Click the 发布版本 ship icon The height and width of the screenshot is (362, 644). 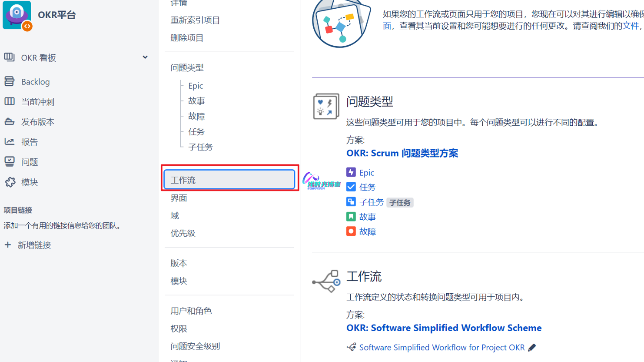coord(10,122)
